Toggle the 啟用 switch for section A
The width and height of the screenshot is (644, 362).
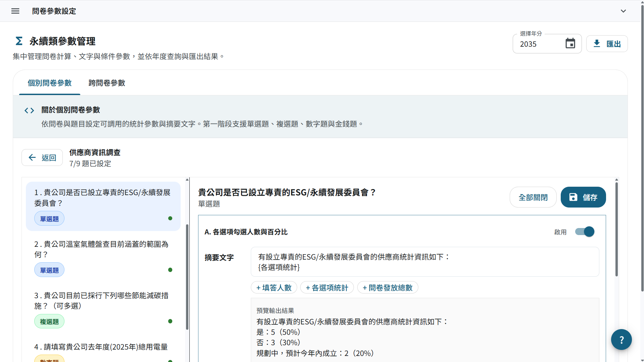pos(585,232)
